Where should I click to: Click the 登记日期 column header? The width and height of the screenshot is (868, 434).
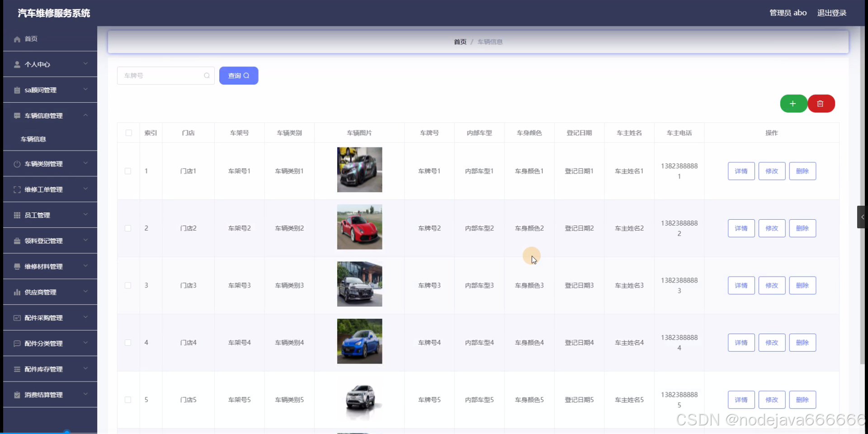point(579,133)
